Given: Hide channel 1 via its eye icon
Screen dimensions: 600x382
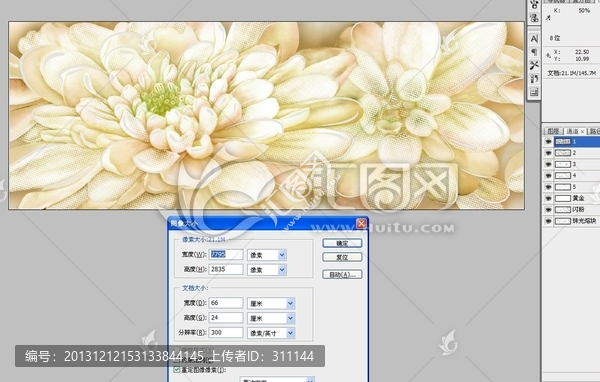Looking at the screenshot, I should 548,142.
